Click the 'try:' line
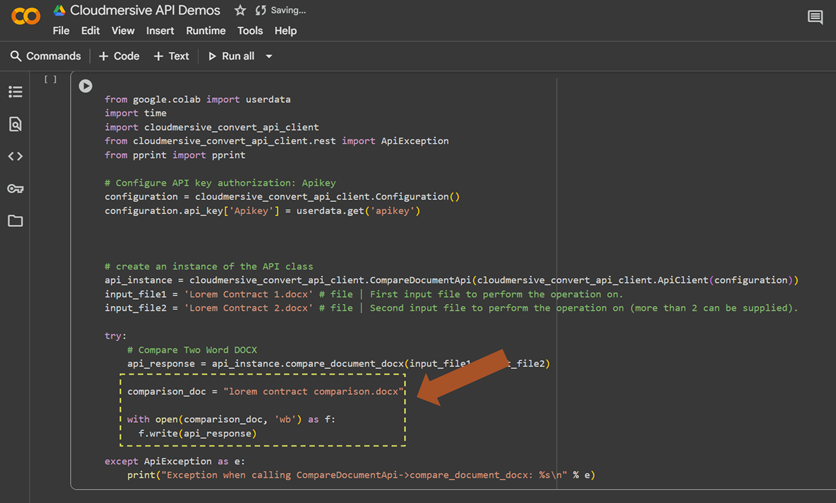 pos(116,336)
